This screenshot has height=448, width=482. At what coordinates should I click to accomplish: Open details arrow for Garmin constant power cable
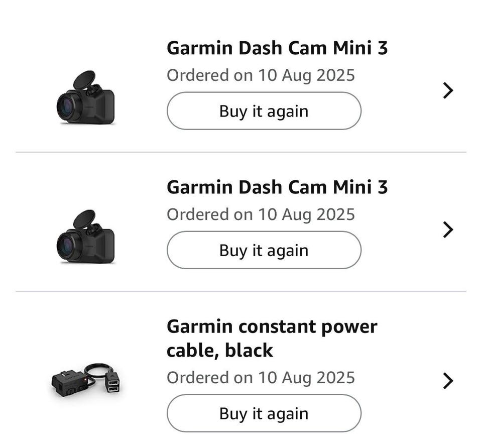click(x=448, y=381)
